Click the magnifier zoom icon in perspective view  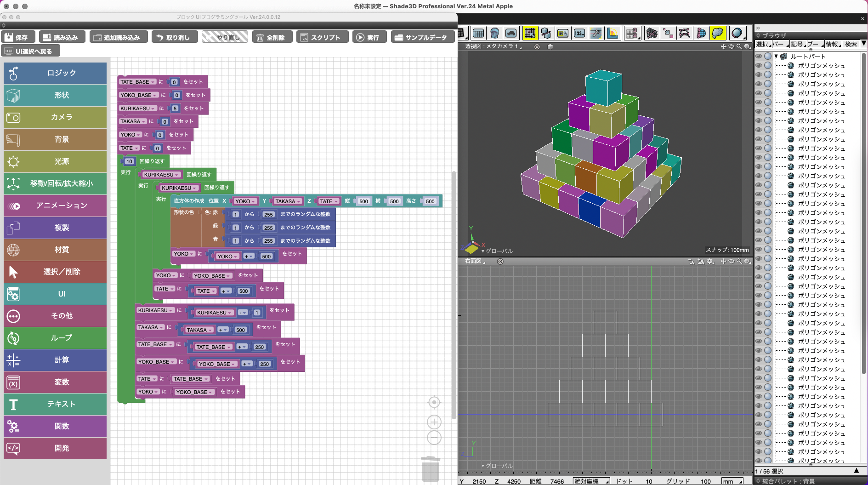[739, 46]
